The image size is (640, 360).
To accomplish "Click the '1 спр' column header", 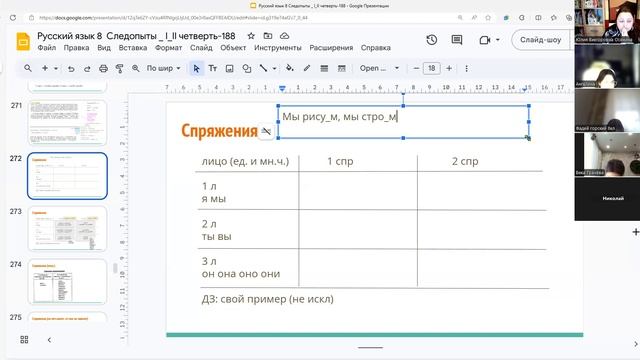I will pos(340,161).
